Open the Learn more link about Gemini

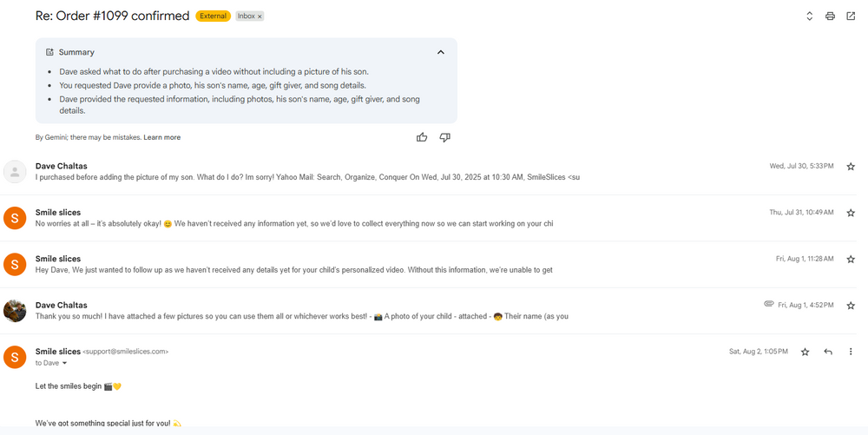[x=162, y=137]
